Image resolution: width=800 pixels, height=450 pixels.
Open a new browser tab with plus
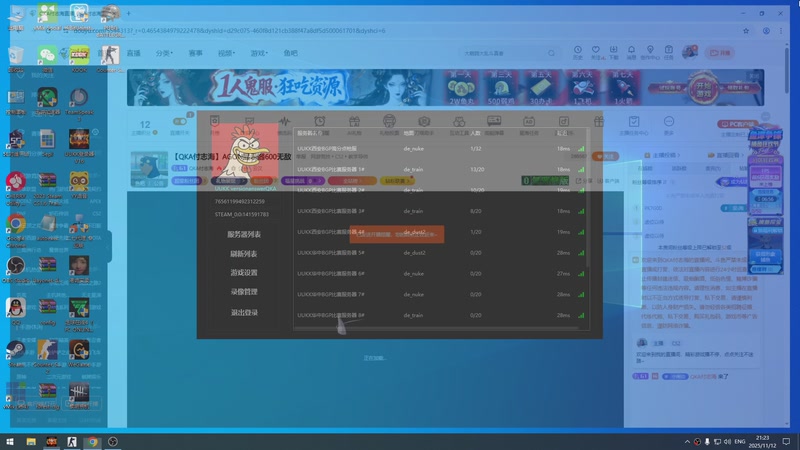coord(129,13)
